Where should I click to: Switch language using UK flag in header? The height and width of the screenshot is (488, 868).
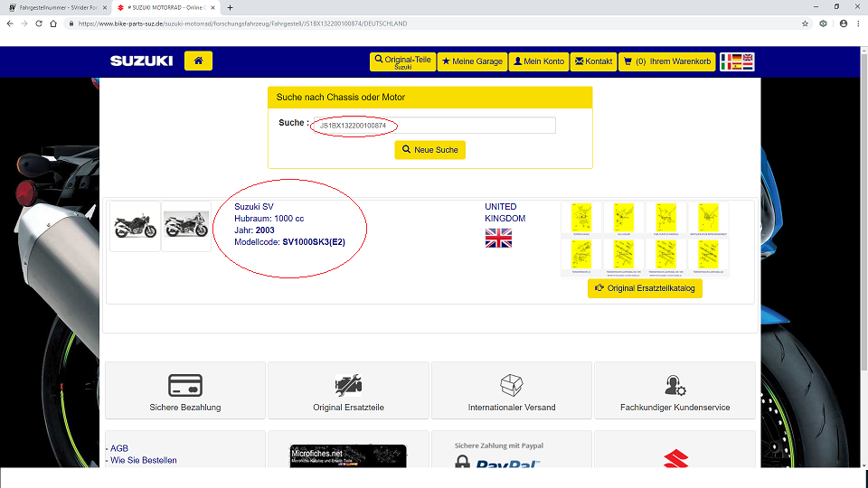[x=748, y=58]
